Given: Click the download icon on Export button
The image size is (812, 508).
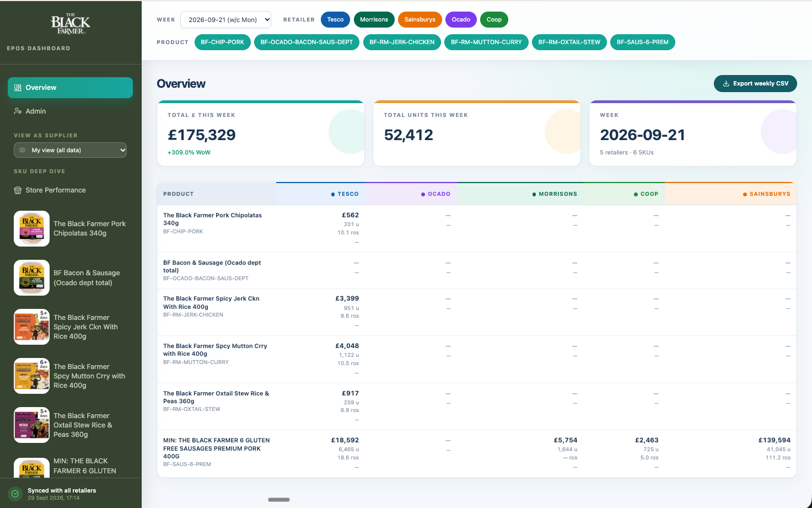Looking at the screenshot, I should pos(726,84).
